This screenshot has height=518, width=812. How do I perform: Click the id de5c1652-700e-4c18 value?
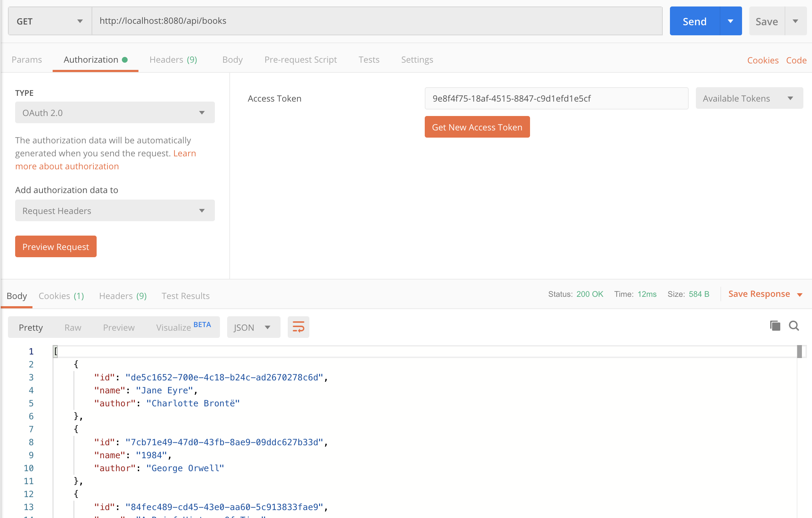coord(224,378)
